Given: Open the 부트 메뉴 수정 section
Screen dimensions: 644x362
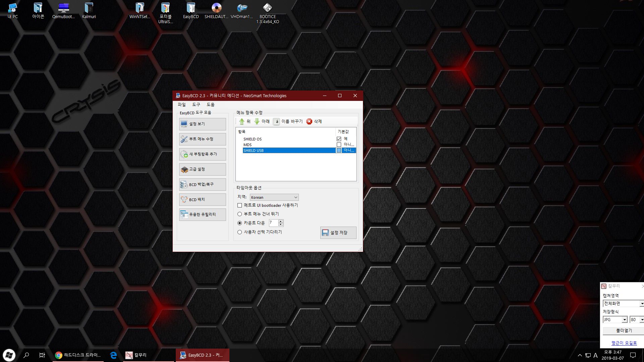Looking at the screenshot, I should tap(202, 139).
